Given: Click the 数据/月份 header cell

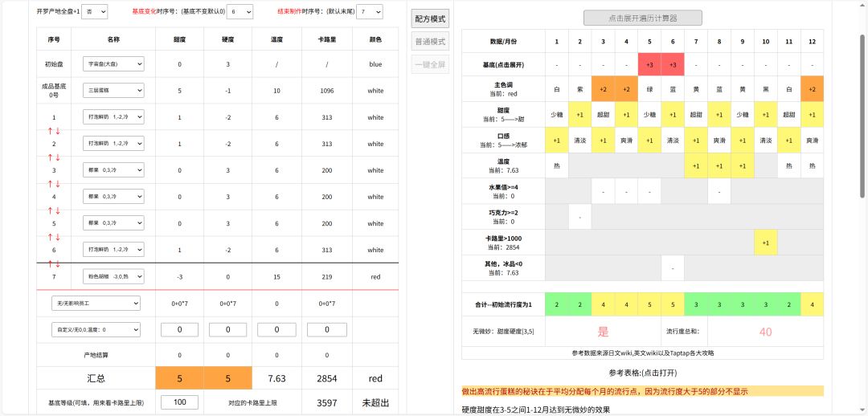Looking at the screenshot, I should 503,42.
